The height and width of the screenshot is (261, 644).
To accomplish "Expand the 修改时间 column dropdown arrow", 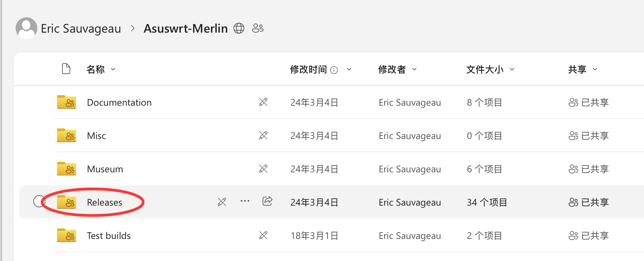I will click(x=349, y=69).
